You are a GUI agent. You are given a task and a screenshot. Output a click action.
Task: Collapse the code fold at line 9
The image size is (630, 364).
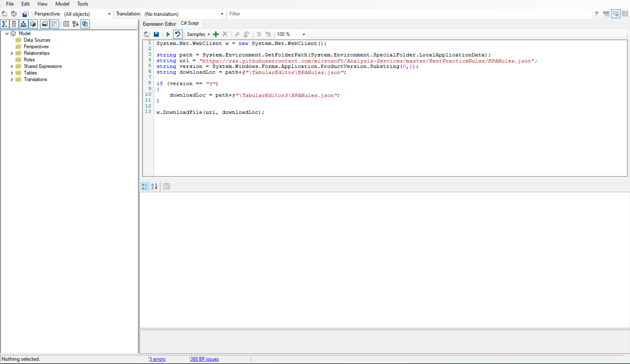(154, 89)
